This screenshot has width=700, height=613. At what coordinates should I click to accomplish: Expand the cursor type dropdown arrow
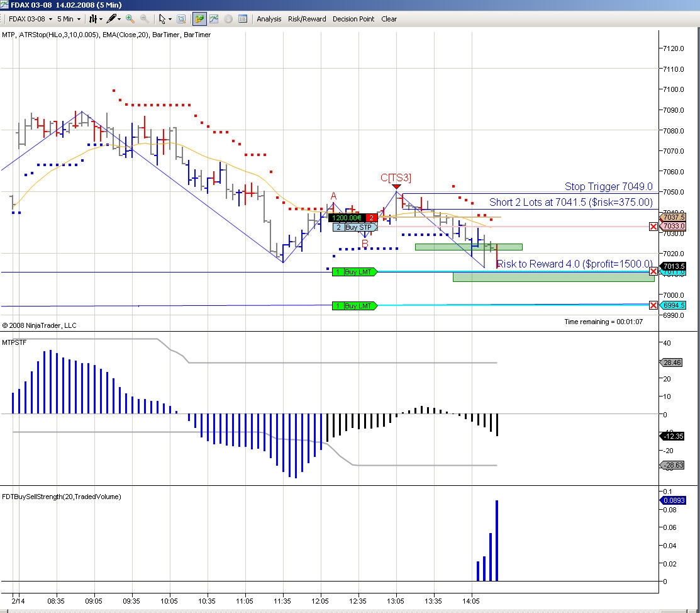[170, 20]
